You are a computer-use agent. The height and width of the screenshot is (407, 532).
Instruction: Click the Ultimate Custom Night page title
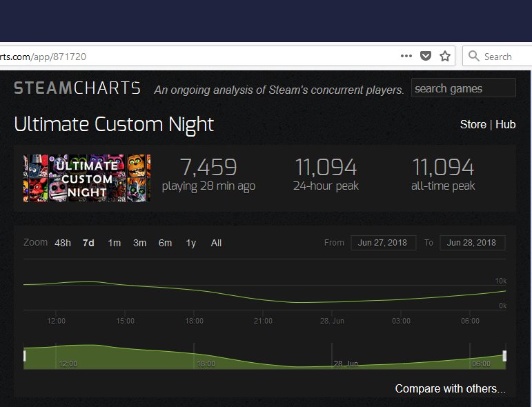[114, 124]
